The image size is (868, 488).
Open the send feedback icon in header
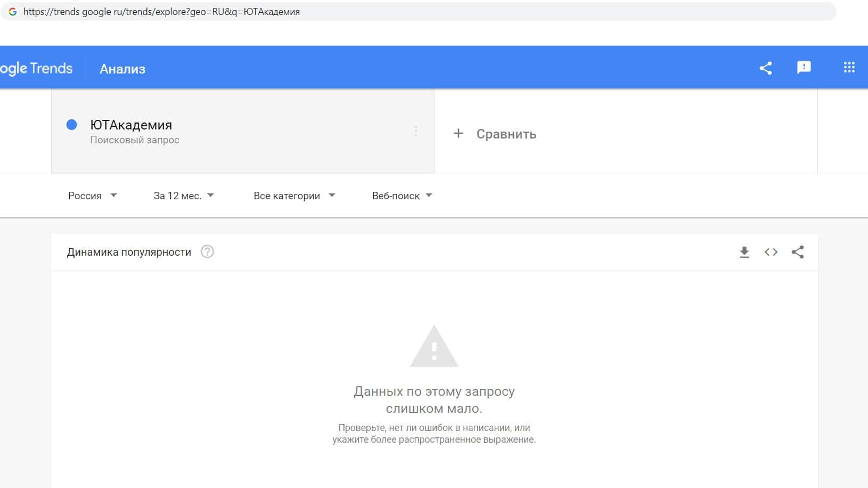click(804, 68)
